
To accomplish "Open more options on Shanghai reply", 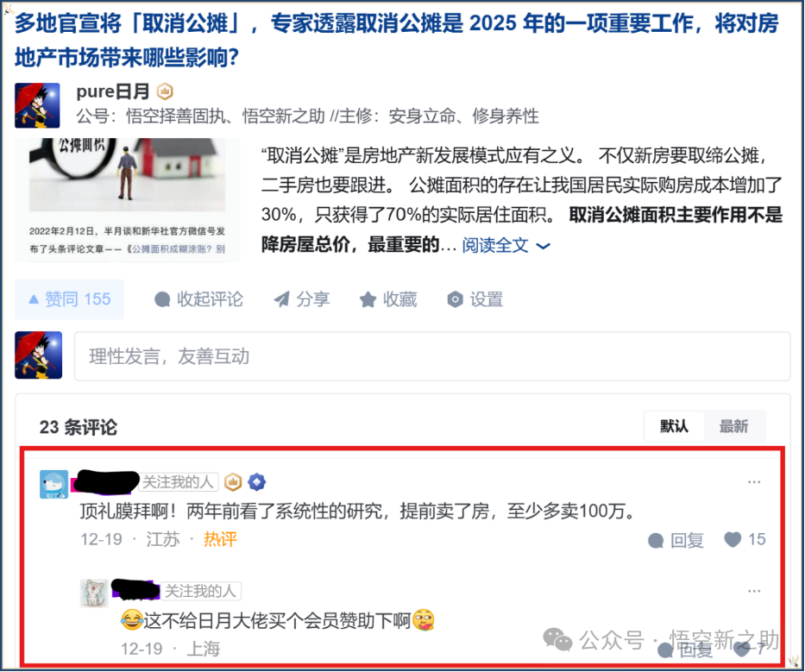I will tap(753, 591).
